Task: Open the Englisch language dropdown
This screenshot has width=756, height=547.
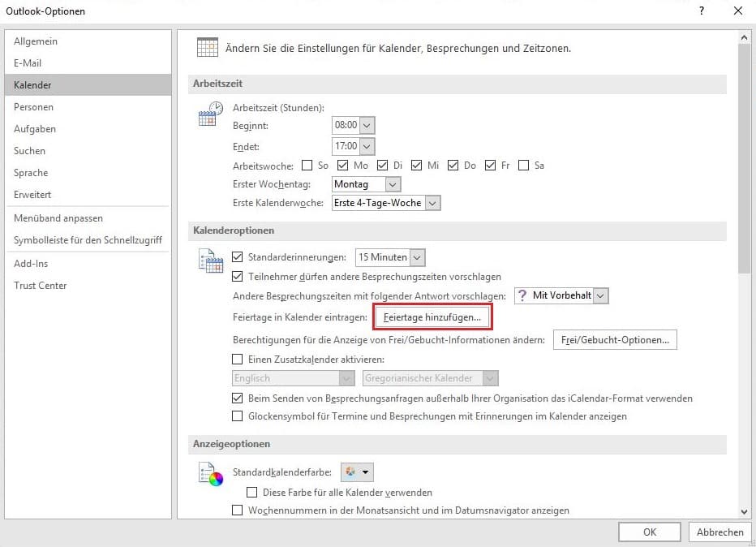Action: coord(346,378)
